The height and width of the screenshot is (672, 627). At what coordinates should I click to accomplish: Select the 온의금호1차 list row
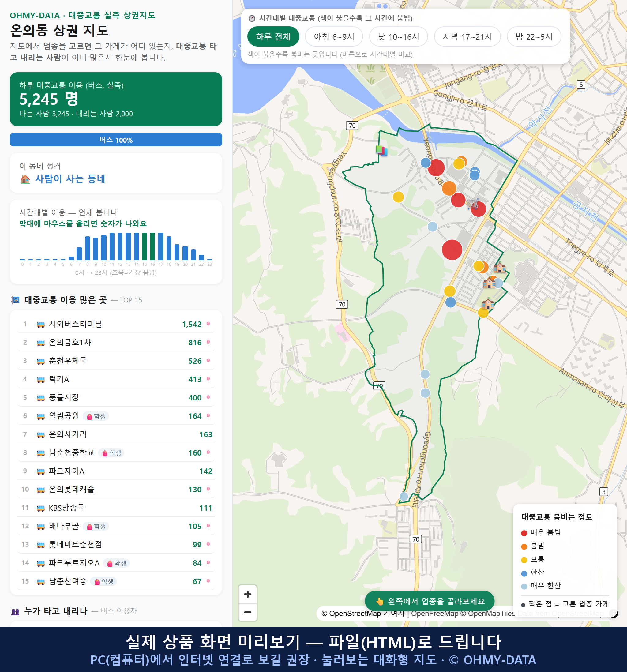(x=116, y=342)
